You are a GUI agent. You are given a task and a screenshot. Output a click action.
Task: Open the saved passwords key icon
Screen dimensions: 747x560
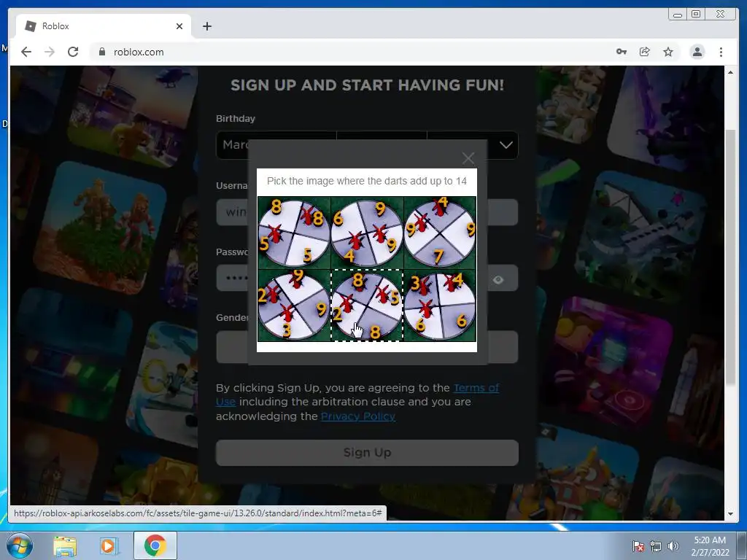click(x=622, y=52)
